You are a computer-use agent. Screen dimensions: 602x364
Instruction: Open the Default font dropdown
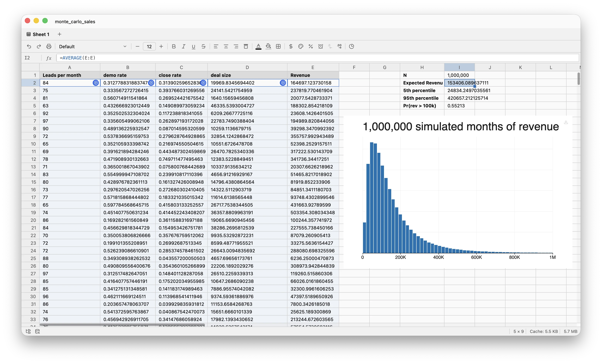pyautogui.click(x=93, y=46)
